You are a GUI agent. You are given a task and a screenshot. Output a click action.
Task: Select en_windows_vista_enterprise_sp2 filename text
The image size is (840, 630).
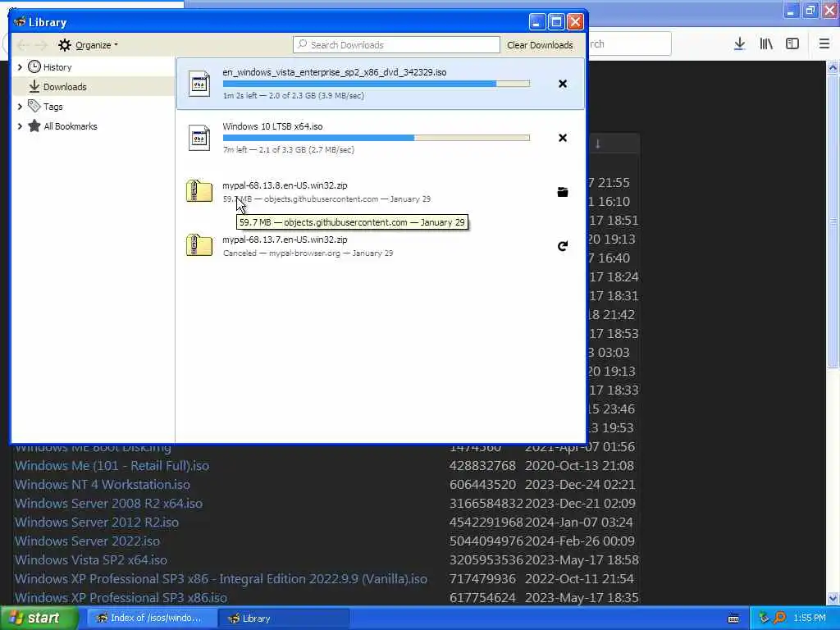pos(335,72)
